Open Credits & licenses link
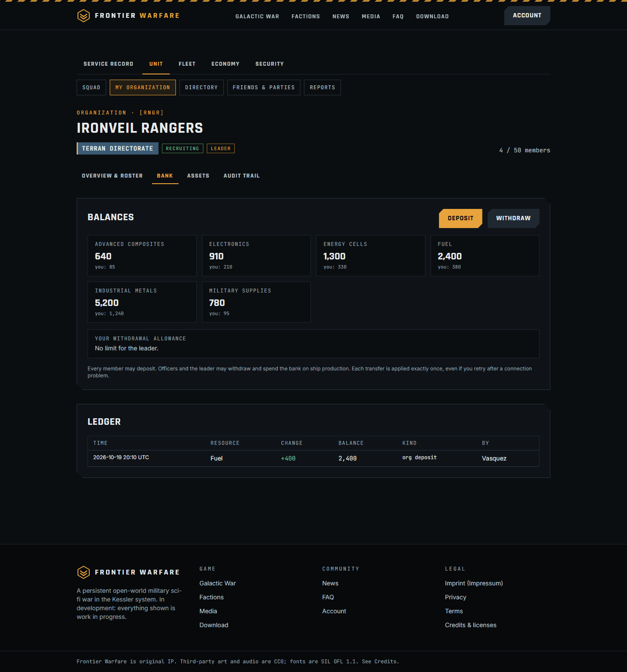The width and height of the screenshot is (627, 672). tap(471, 625)
